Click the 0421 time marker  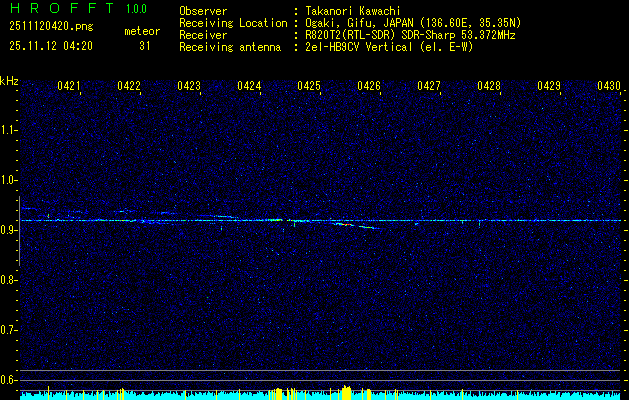pos(69,87)
